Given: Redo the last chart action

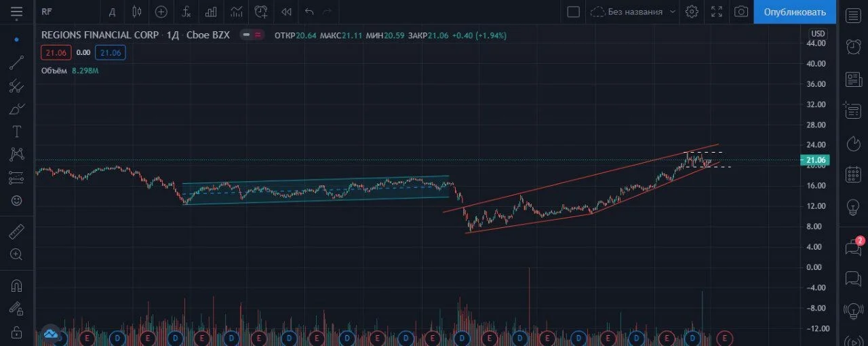Looking at the screenshot, I should (328, 12).
